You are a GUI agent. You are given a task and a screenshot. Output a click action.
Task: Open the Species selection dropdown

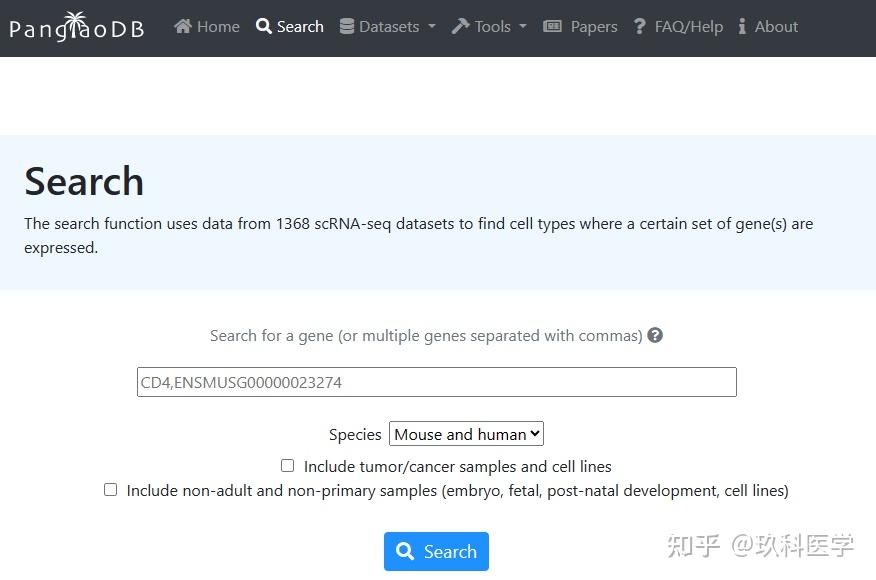coord(465,433)
